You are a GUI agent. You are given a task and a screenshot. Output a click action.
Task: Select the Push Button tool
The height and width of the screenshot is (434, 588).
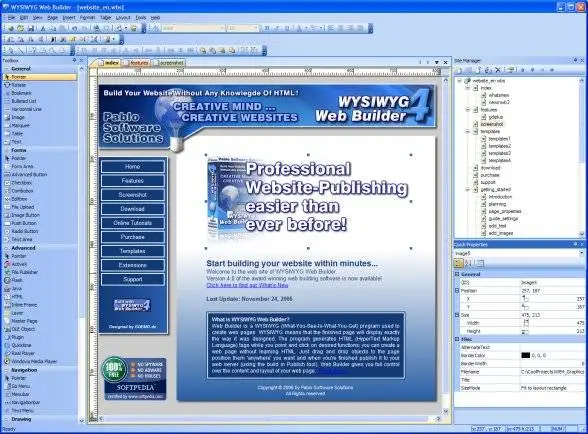(x=24, y=223)
